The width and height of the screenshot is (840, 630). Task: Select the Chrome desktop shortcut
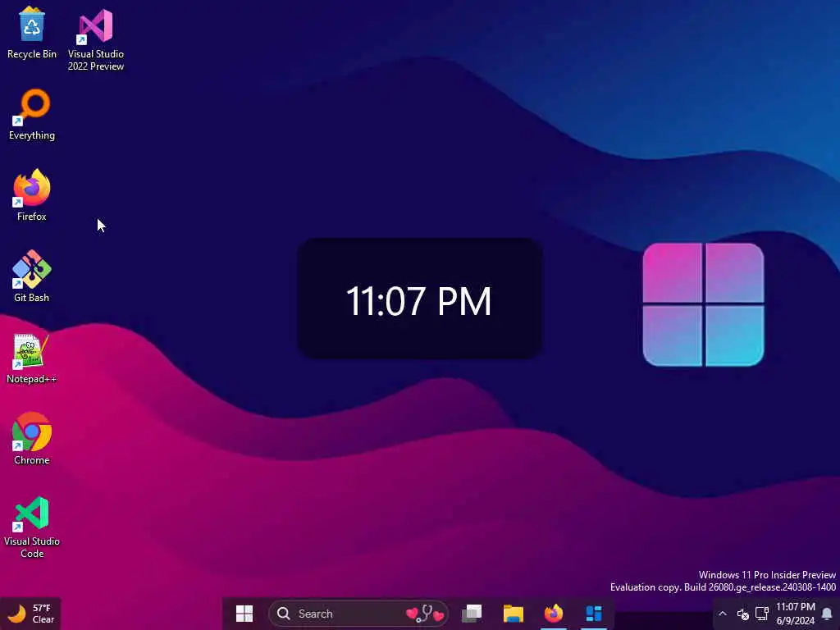point(32,438)
